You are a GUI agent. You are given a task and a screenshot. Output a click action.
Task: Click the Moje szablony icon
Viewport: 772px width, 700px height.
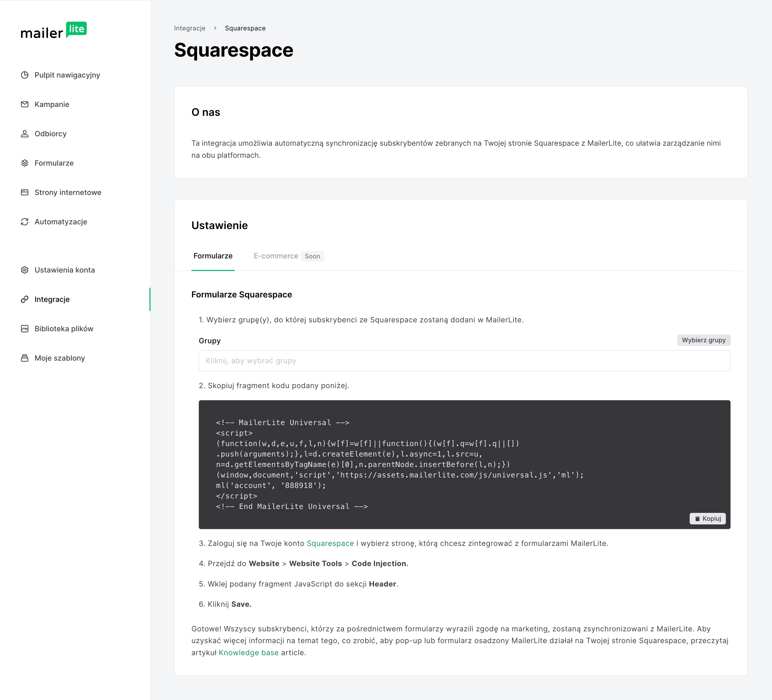click(x=24, y=358)
